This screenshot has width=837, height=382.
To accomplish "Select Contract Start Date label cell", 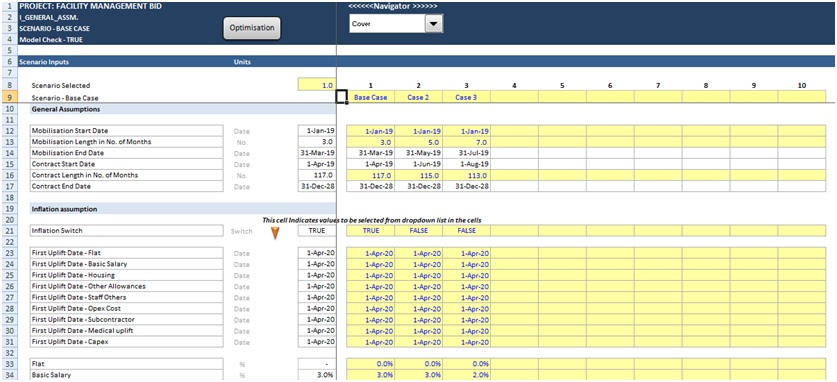I will click(127, 164).
